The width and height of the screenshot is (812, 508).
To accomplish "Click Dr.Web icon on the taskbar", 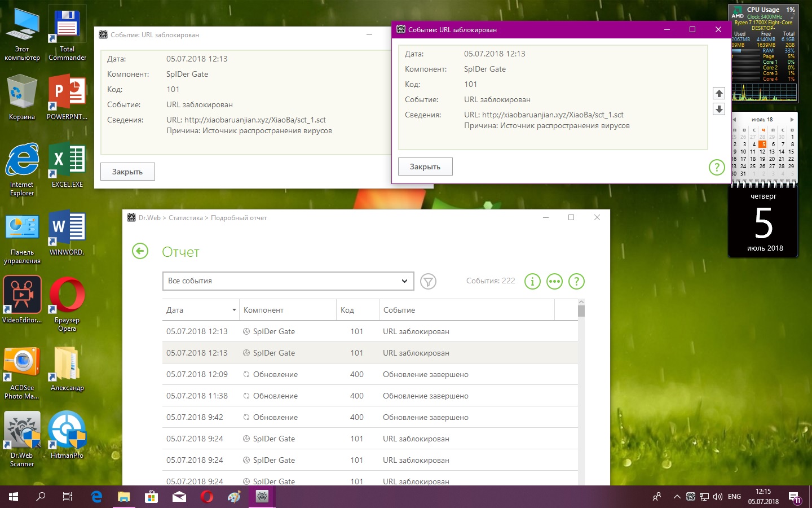I will pos(262,497).
